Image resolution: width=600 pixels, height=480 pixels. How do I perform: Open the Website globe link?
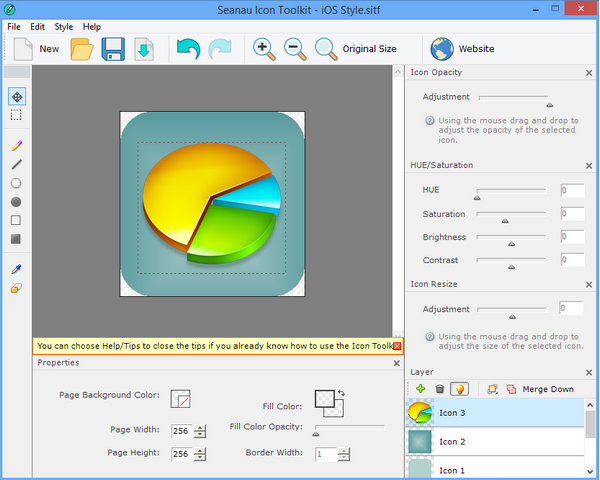pos(462,49)
